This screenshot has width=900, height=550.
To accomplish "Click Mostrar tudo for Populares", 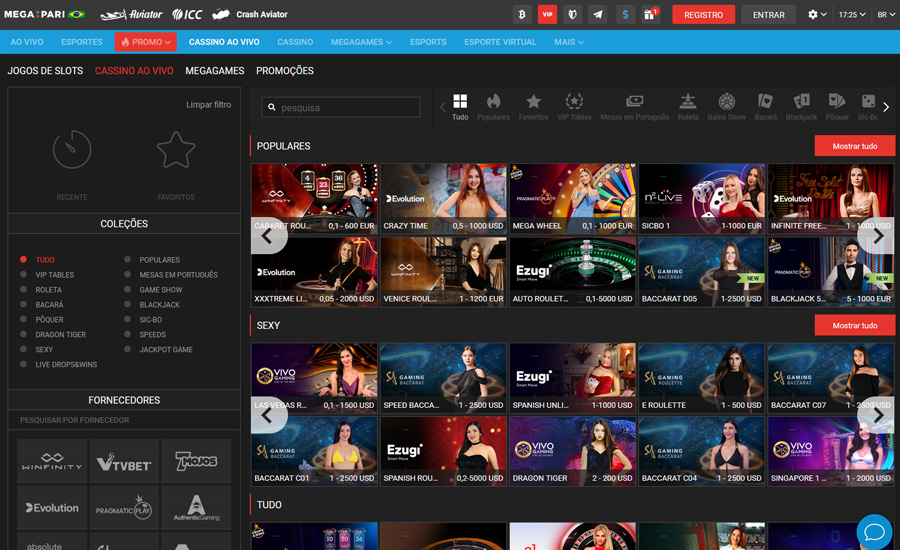I will tap(855, 146).
